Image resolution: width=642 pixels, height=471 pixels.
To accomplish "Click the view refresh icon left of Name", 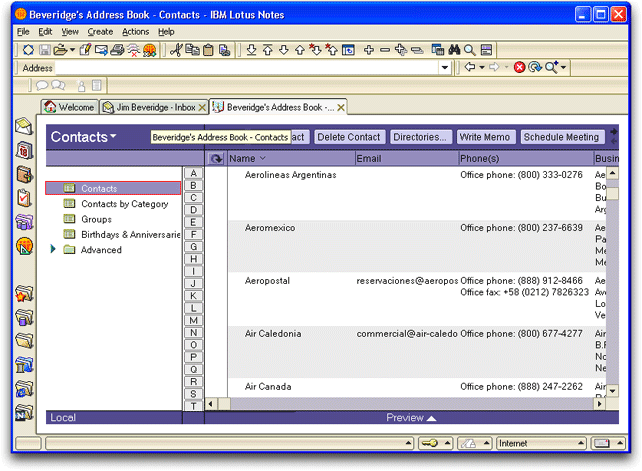I will pos(216,159).
